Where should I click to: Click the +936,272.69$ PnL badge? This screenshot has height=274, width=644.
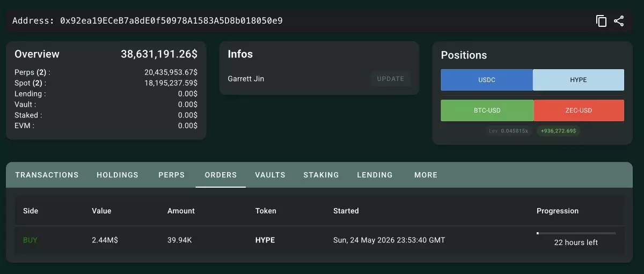(558, 131)
